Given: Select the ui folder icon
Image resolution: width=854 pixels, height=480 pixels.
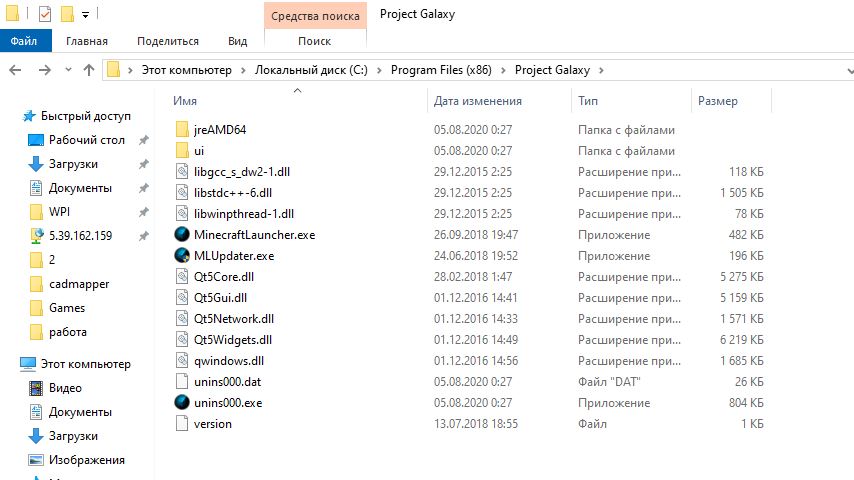Looking at the screenshot, I should [182, 150].
